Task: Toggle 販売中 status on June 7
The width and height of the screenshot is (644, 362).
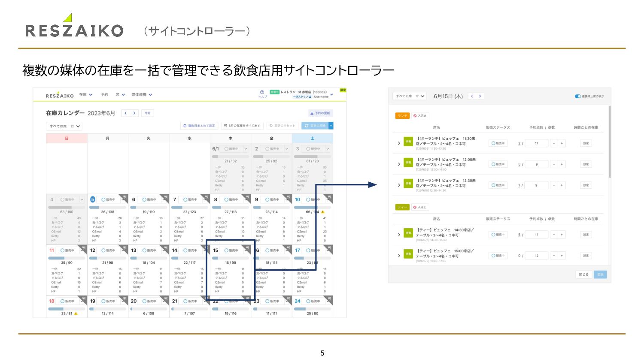Action: 191,199
